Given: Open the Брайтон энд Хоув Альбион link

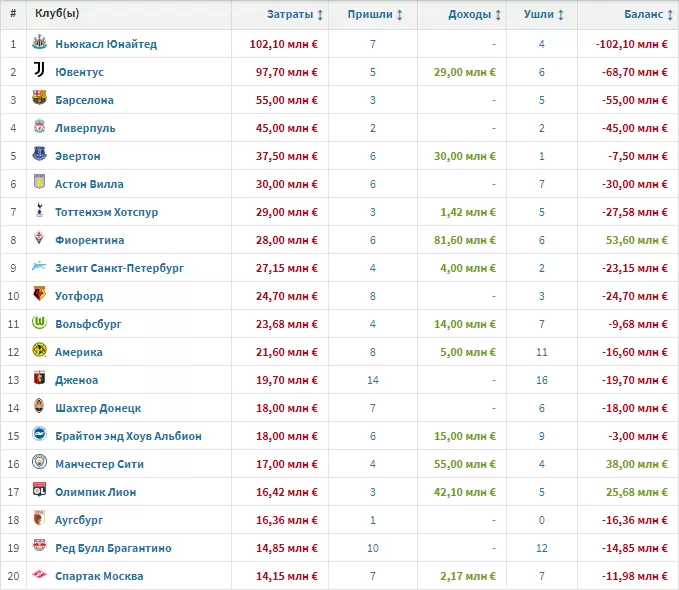Looking at the screenshot, I should (128, 436).
